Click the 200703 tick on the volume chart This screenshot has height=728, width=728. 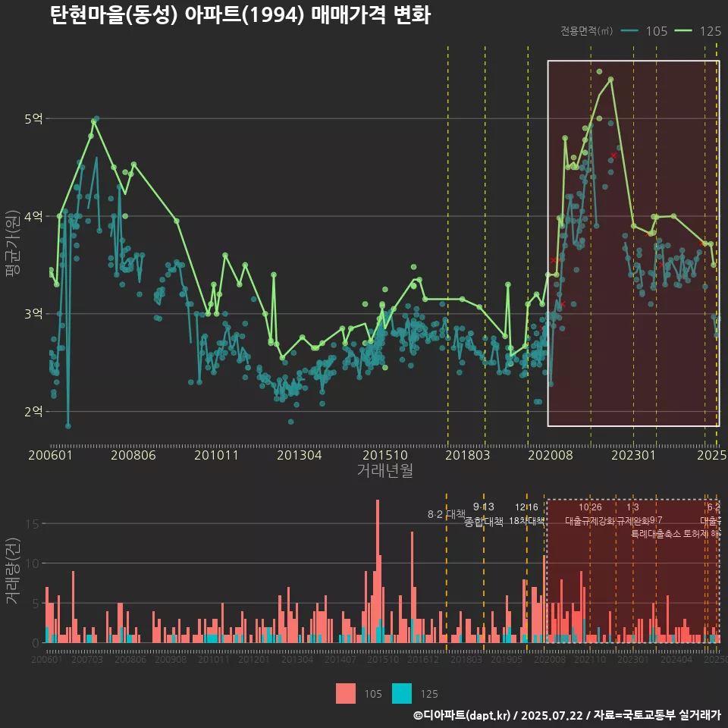pyautogui.click(x=86, y=659)
